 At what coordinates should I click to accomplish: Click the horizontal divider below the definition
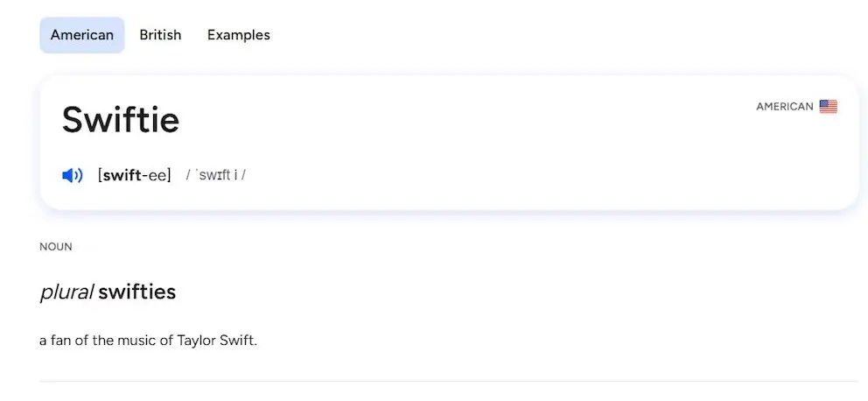(448, 382)
